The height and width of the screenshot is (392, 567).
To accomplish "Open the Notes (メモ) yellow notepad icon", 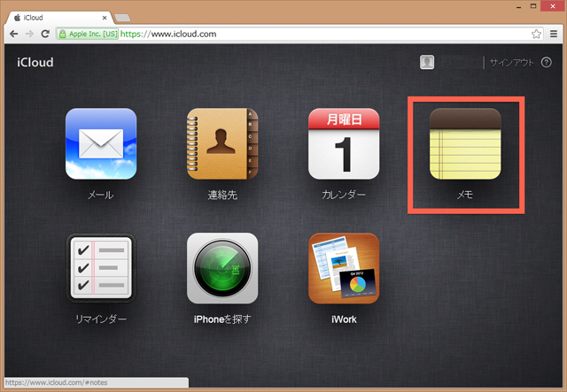I will coord(465,144).
